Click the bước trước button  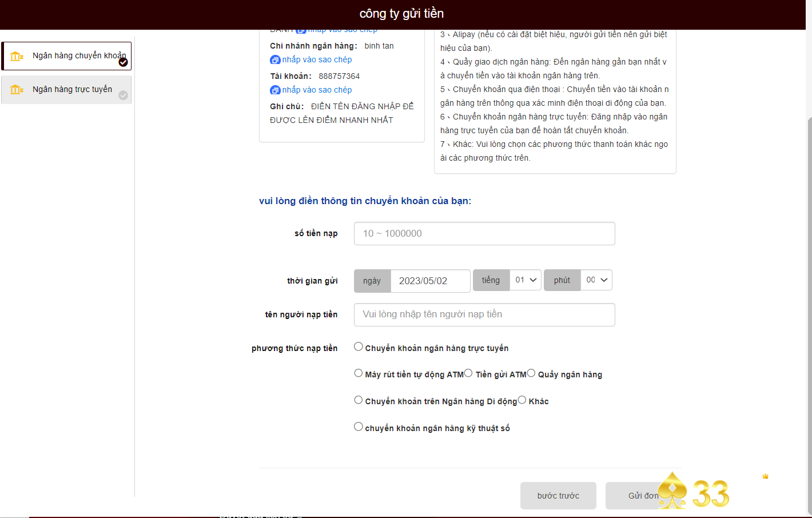click(558, 496)
